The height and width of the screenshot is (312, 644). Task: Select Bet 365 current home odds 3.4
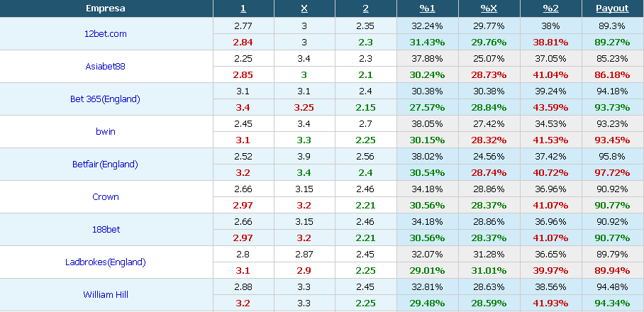(243, 108)
